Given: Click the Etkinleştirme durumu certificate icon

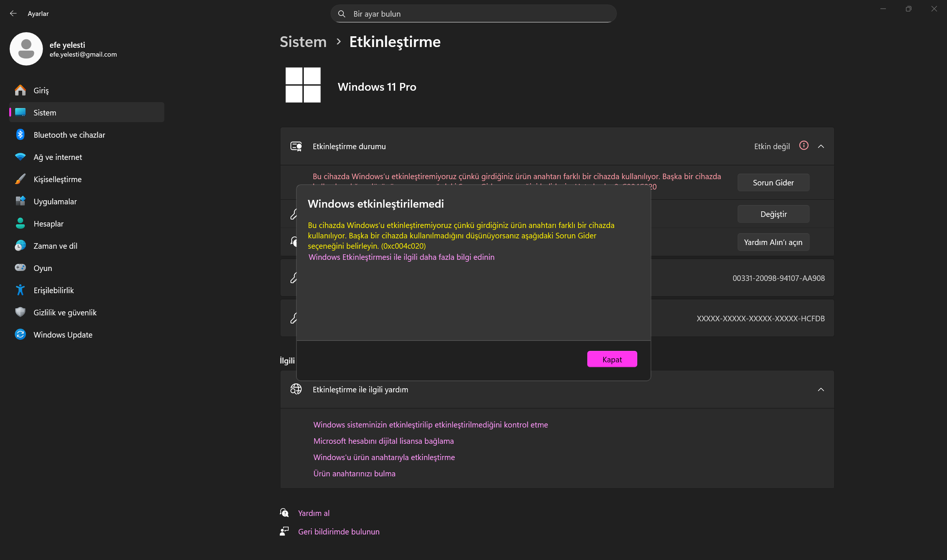Looking at the screenshot, I should [296, 147].
